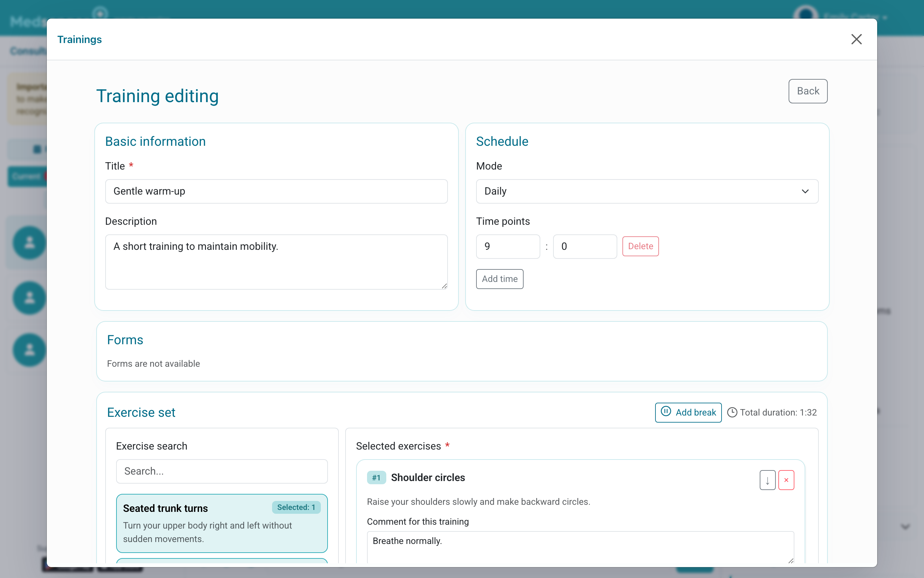
Task: Click the 'Training editing' page heading
Action: (x=157, y=96)
